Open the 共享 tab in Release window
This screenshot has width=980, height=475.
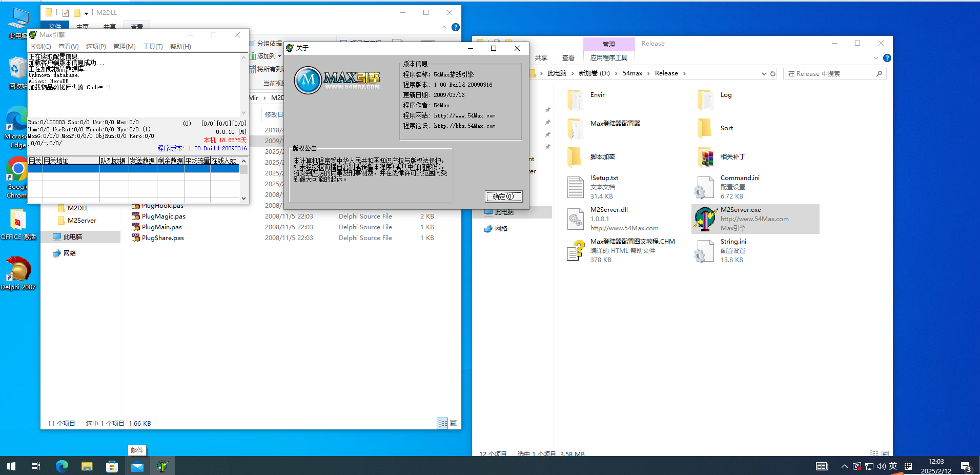coord(541,58)
